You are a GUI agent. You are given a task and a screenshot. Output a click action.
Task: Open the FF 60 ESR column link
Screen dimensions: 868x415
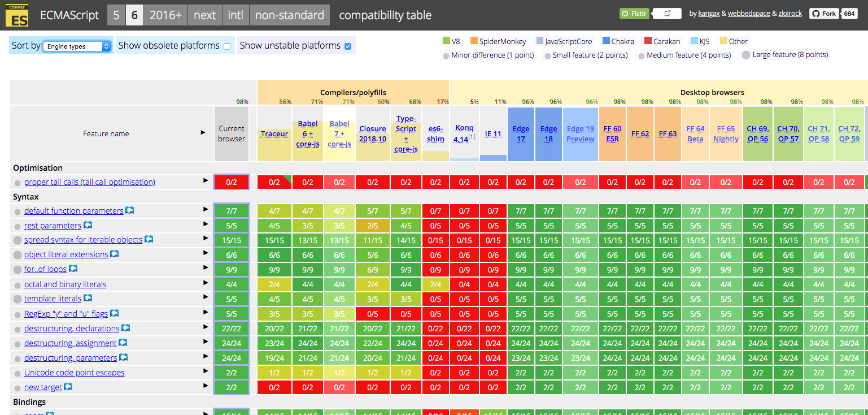612,134
